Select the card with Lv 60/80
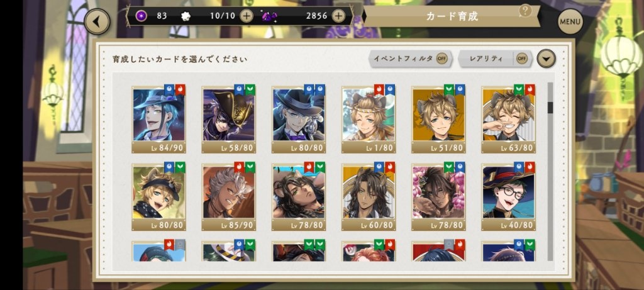 pyautogui.click(x=369, y=197)
